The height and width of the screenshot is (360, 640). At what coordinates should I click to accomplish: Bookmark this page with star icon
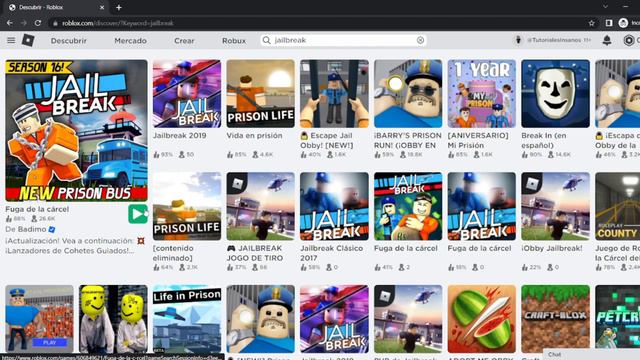pyautogui.click(x=591, y=23)
